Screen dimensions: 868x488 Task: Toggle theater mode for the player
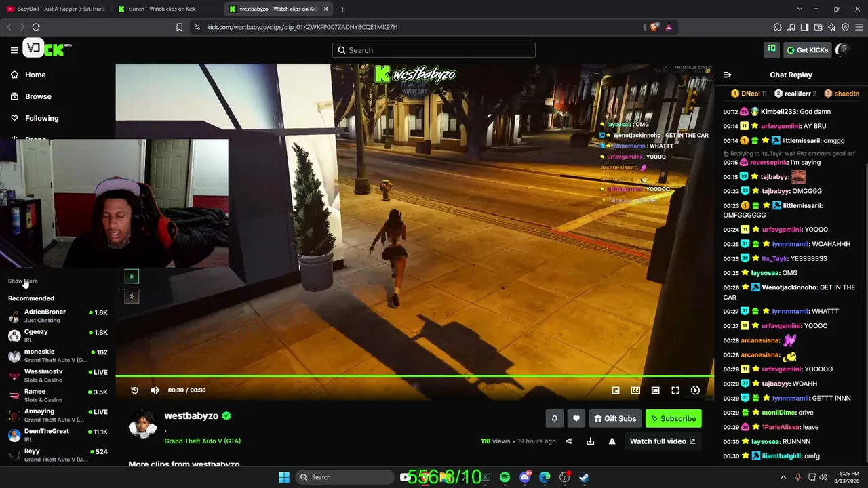pyautogui.click(x=655, y=390)
